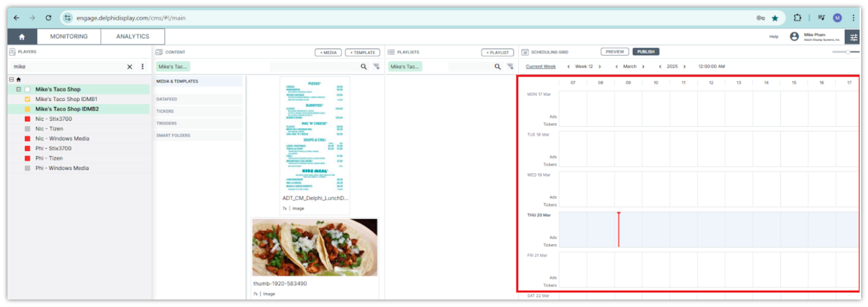Click the Content panel search magnifier icon
Viewport: 868px width, 307px height.
(364, 67)
